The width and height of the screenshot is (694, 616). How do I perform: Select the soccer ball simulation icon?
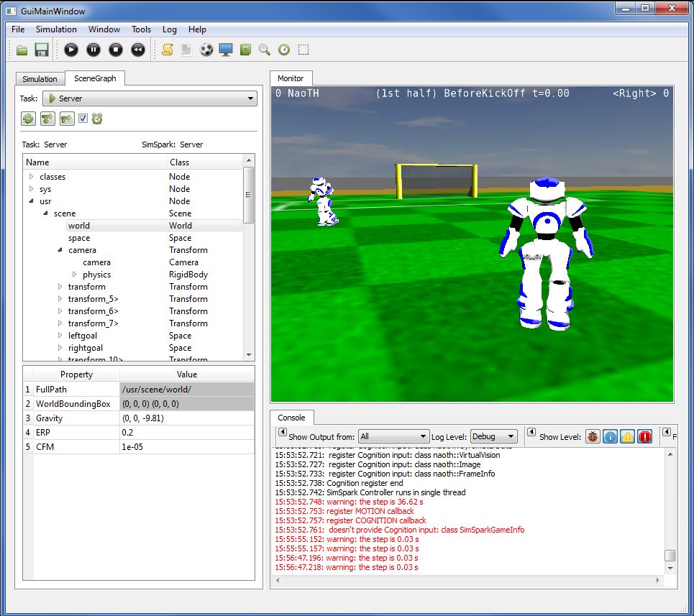point(206,50)
